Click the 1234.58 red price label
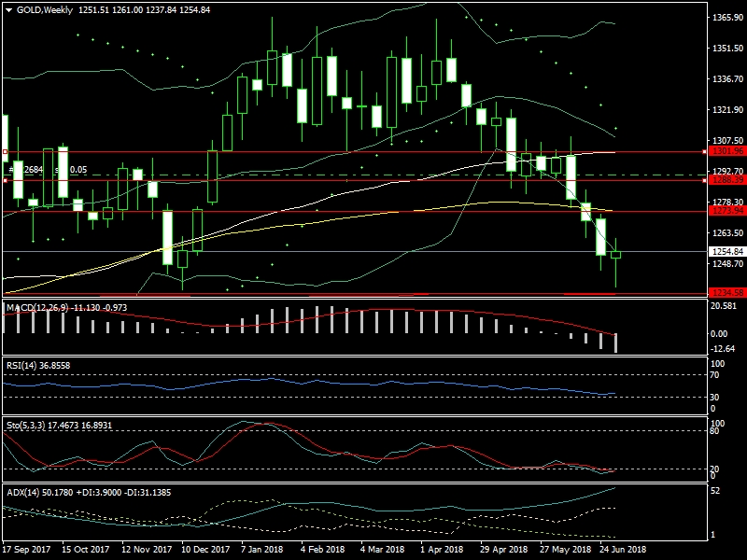Viewport: 747px width, 560px height. pyautogui.click(x=726, y=293)
